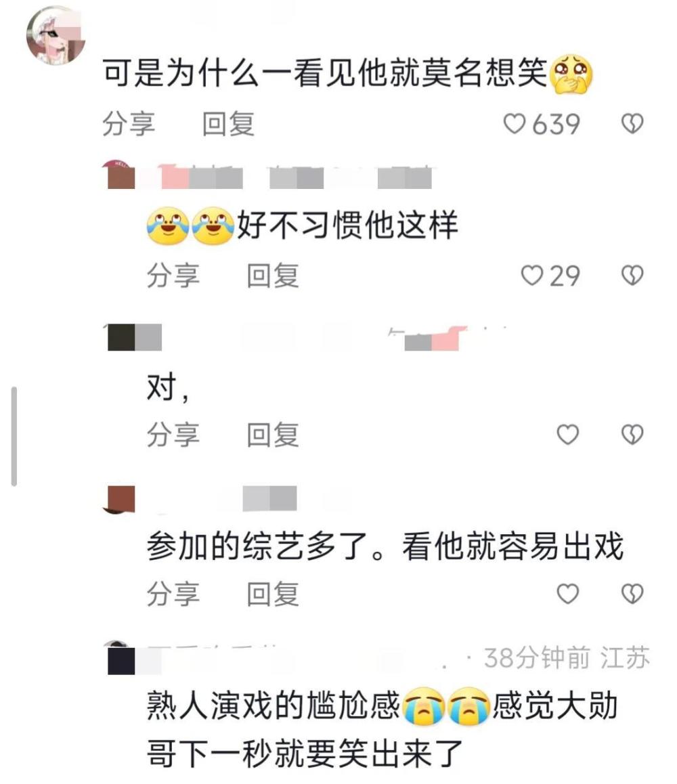
Task: Dislike the top comment with broken heart
Action: coord(632,123)
